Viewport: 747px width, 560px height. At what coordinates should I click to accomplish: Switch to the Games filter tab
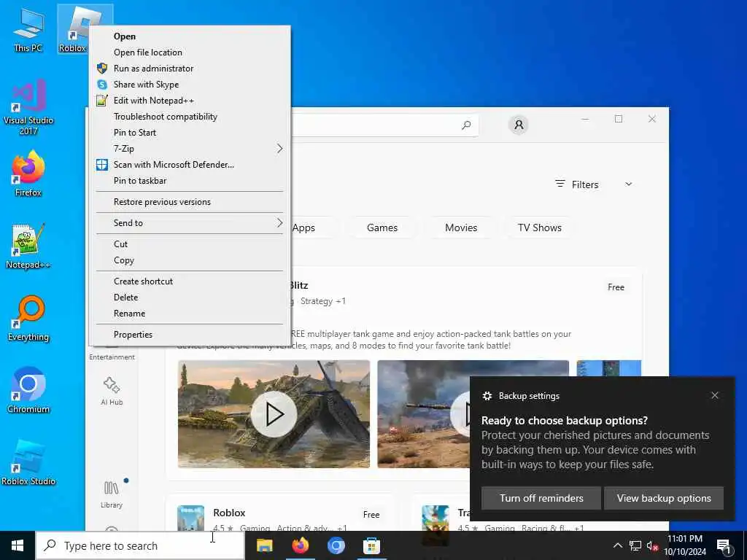pos(382,227)
